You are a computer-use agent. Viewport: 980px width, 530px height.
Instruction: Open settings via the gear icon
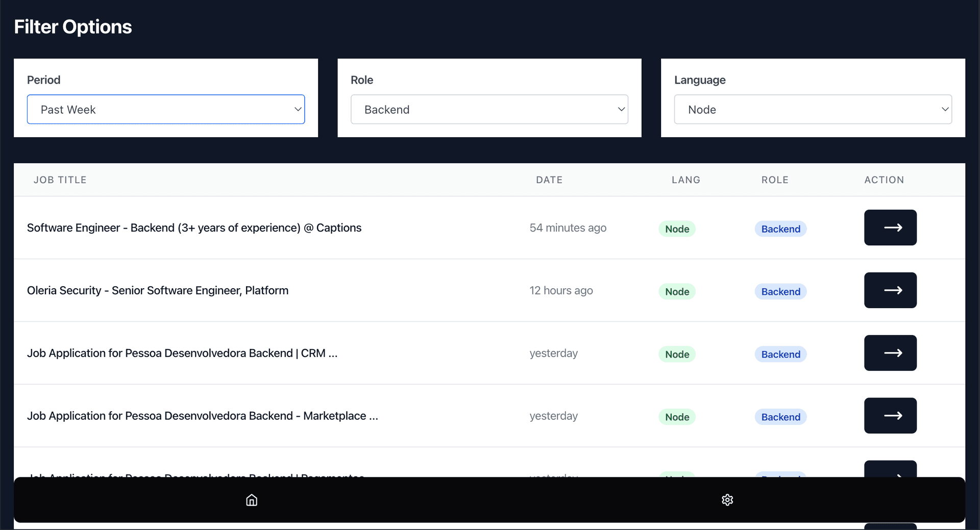[x=727, y=500]
